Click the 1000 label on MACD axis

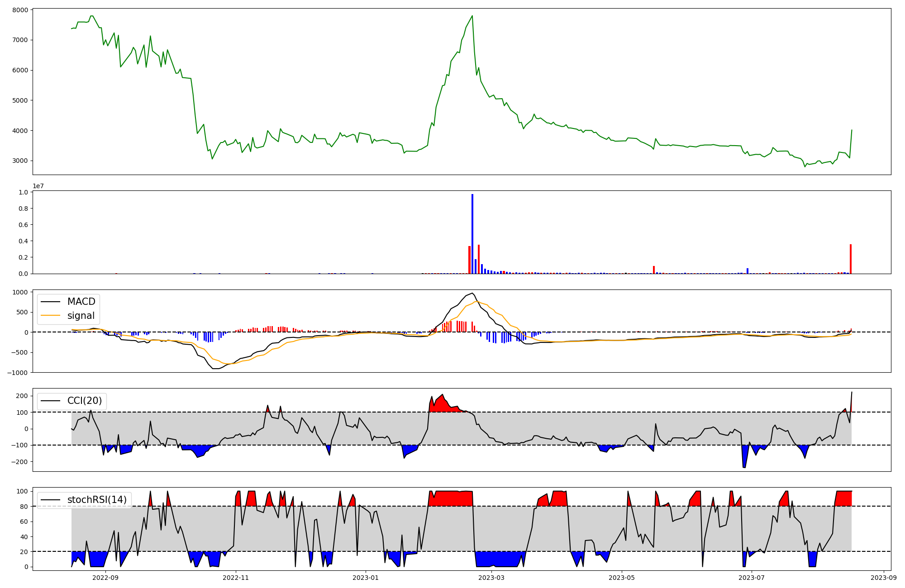(x=20, y=292)
